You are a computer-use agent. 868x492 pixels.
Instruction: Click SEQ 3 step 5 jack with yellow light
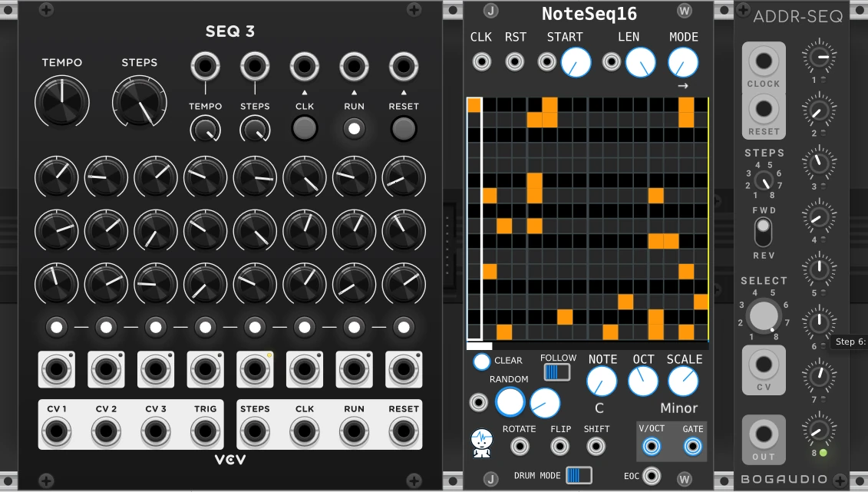click(x=255, y=369)
